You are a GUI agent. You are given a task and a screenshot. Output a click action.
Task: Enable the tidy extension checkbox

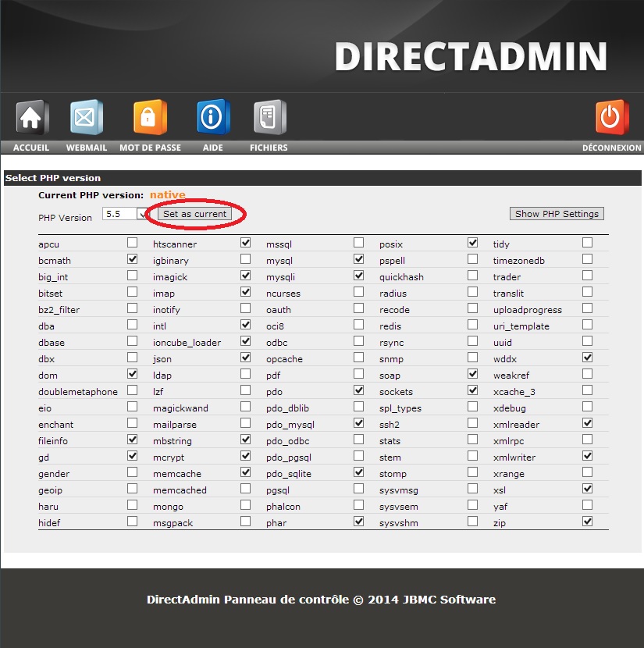pos(587,243)
